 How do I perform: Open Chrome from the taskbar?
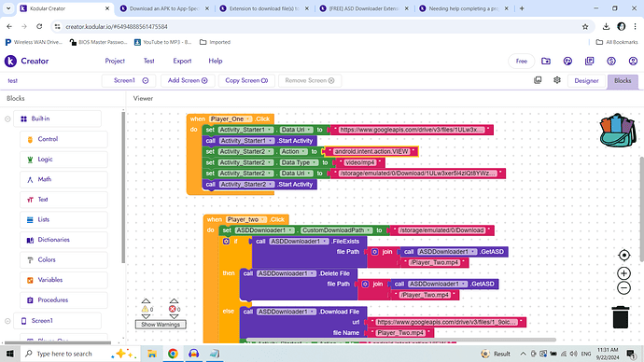(x=173, y=354)
